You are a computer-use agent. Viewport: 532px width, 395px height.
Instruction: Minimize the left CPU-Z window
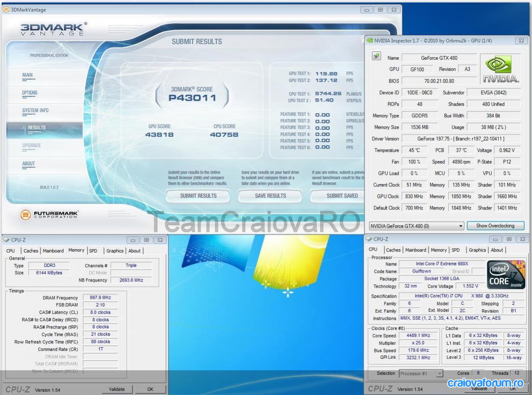click(x=132, y=240)
